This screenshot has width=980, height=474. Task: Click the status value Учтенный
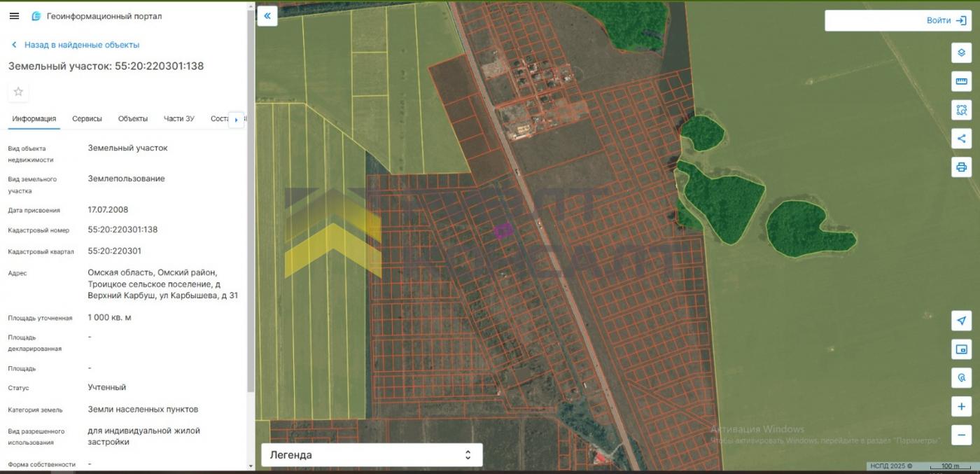[107, 387]
